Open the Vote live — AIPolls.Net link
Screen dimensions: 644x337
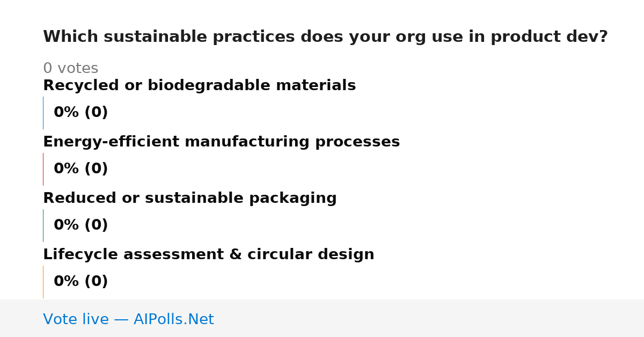click(128, 319)
